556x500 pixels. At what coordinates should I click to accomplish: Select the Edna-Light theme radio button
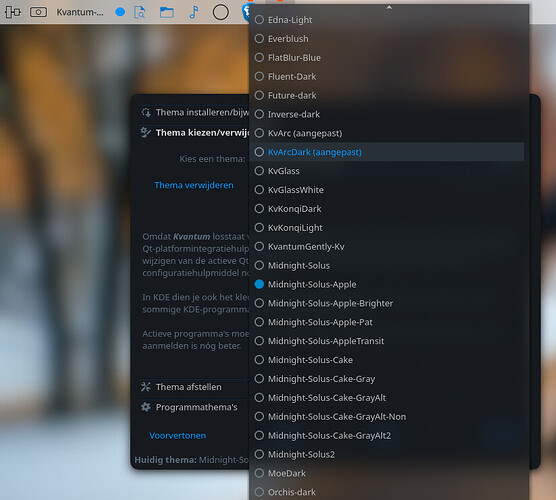tap(259, 20)
